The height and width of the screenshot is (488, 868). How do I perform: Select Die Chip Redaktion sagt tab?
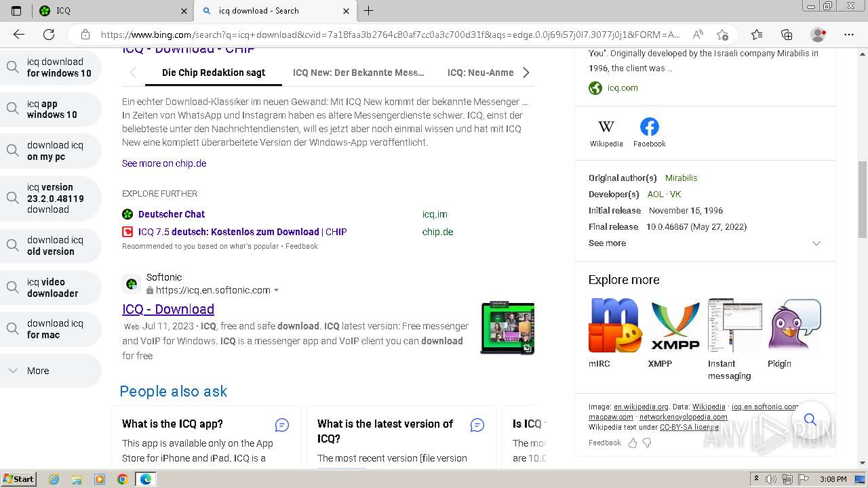tap(214, 73)
